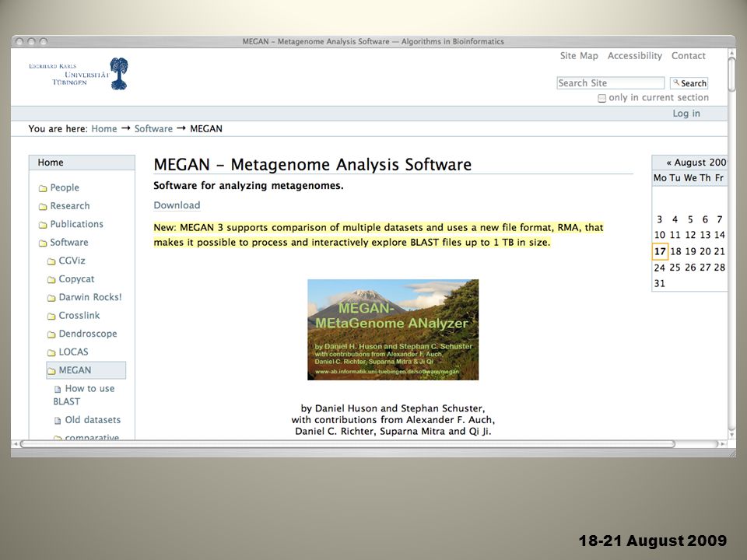This screenshot has width=747, height=560.
Task: Open the Old datasets page
Action: click(93, 420)
